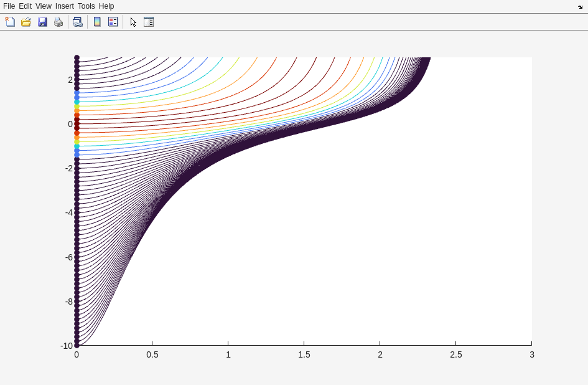This screenshot has width=588, height=385.
Task: Open the Insert menu
Action: 64,6
